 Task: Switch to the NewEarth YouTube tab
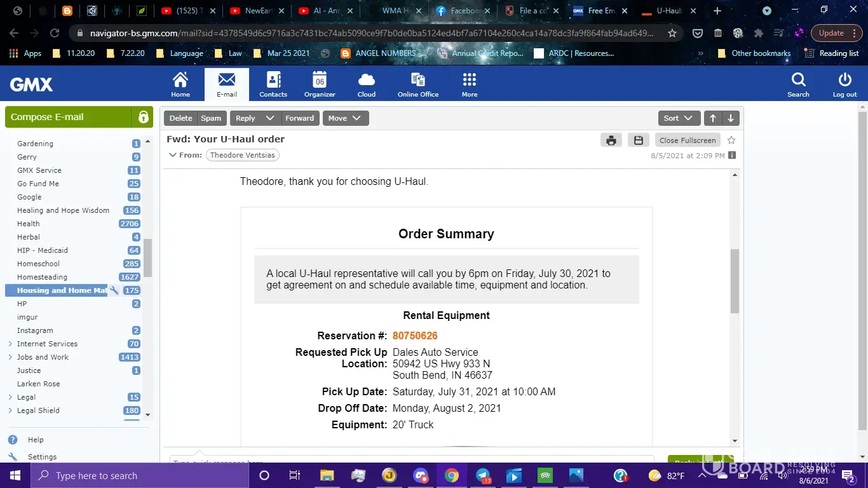click(257, 11)
